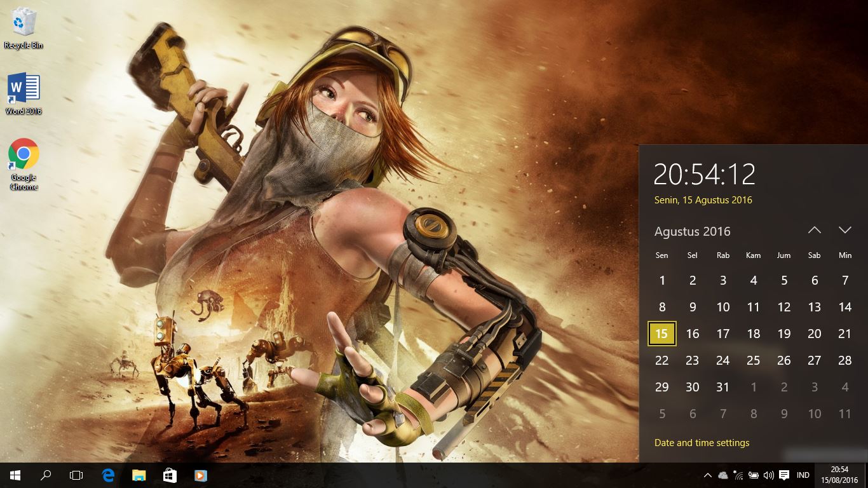The image size is (868, 488).
Task: Open the Windows Start menu
Action: point(15,475)
